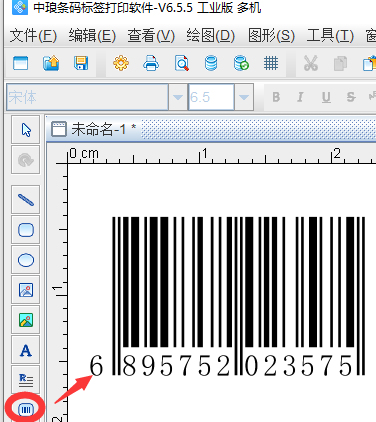
Task: Select the rich text 'R' tool
Action: (x=26, y=380)
